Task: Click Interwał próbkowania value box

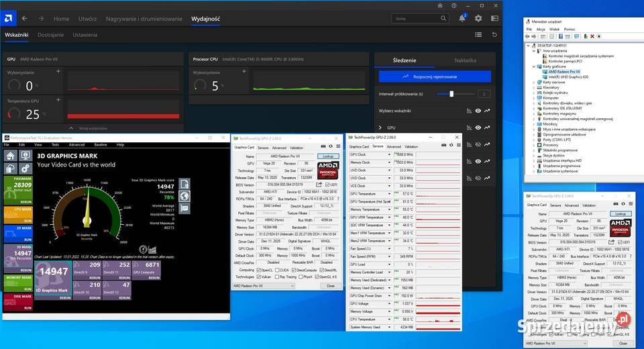Action: (484, 94)
